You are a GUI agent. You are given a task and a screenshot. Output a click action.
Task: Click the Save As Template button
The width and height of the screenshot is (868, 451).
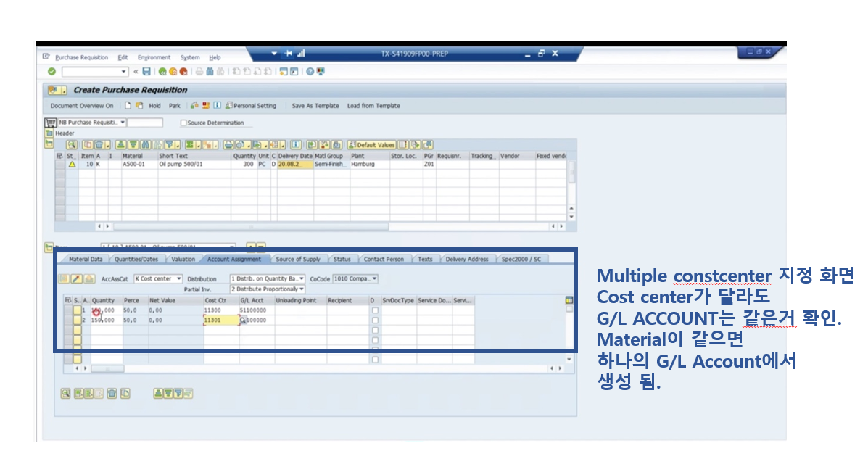[315, 106]
